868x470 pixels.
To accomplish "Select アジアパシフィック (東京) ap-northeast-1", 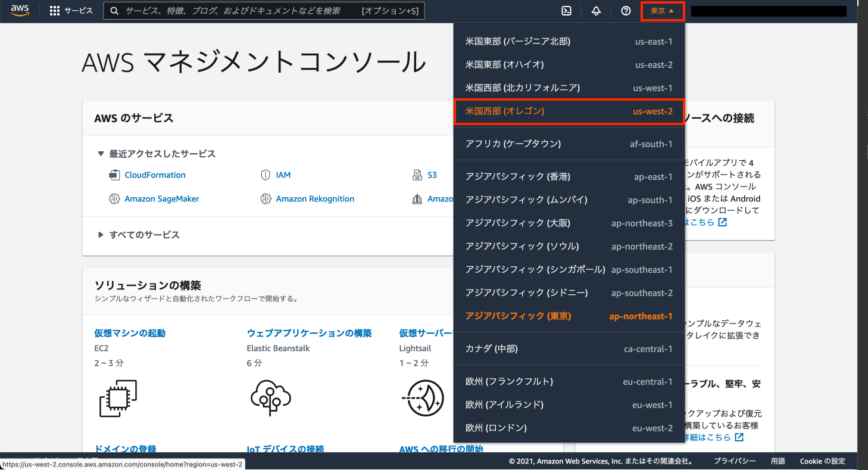I will pos(569,316).
